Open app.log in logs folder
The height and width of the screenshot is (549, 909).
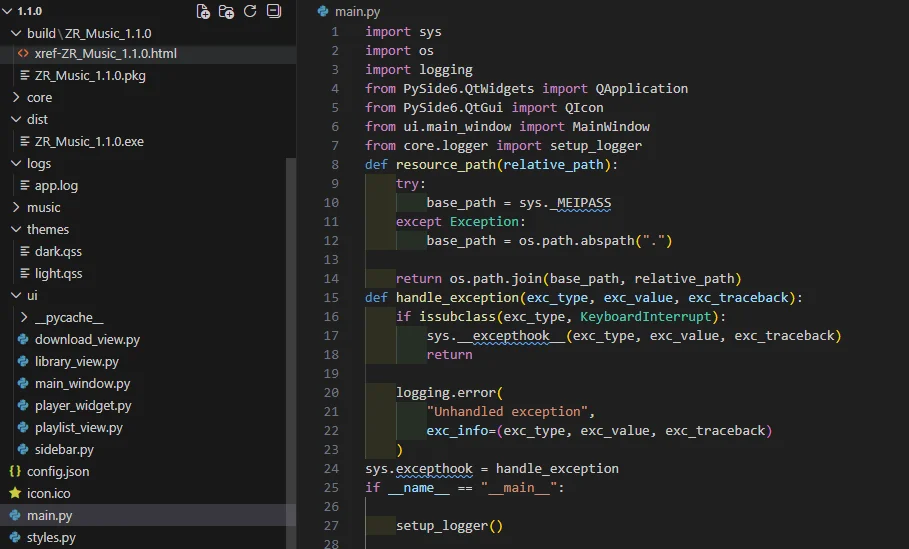click(x=56, y=185)
